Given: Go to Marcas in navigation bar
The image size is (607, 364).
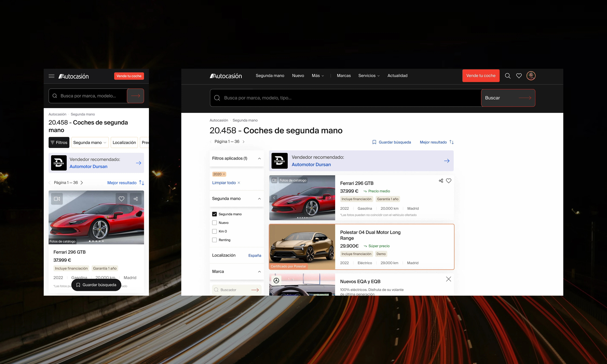Looking at the screenshot, I should coord(343,76).
